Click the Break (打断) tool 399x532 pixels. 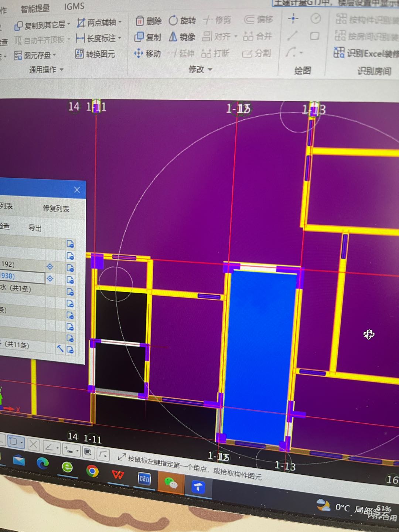(215, 54)
